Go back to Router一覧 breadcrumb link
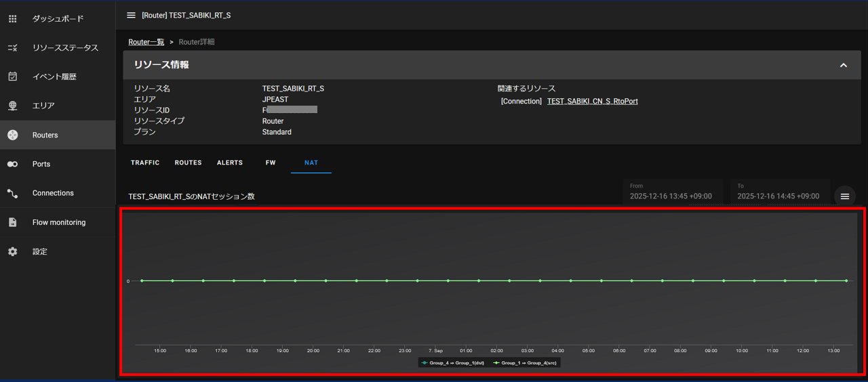Viewport: 868px width, 382px height. click(x=146, y=42)
